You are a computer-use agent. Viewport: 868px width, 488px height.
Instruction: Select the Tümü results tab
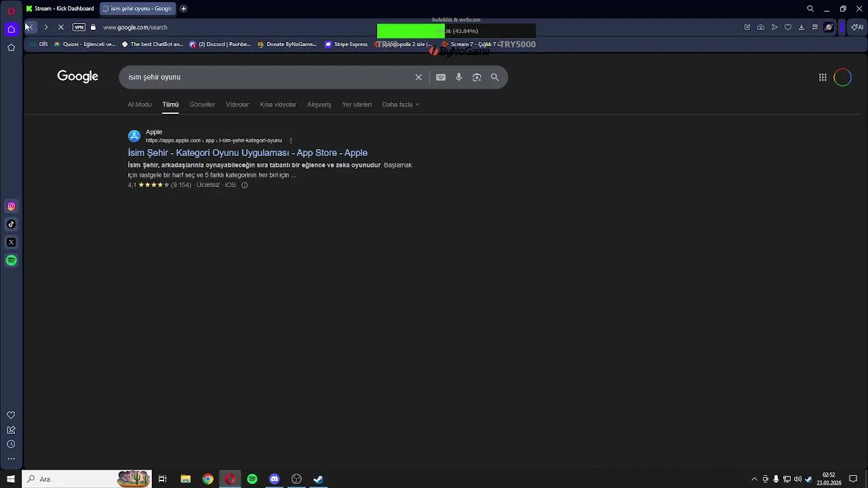(x=170, y=104)
